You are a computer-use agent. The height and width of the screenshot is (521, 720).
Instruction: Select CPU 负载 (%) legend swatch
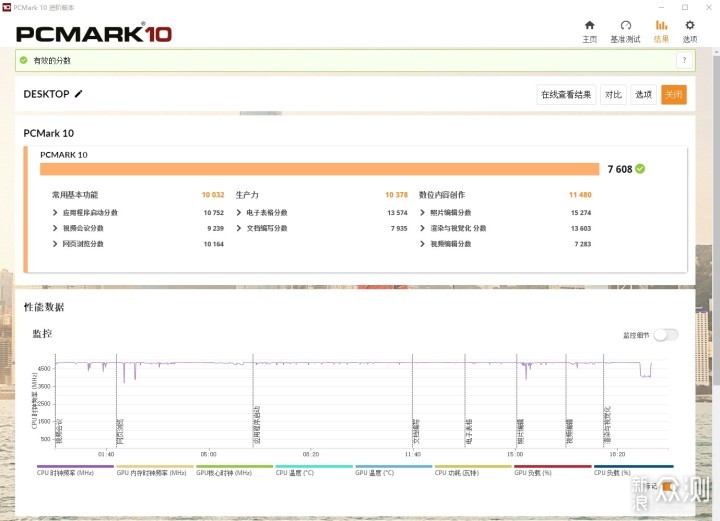pyautogui.click(x=633, y=466)
